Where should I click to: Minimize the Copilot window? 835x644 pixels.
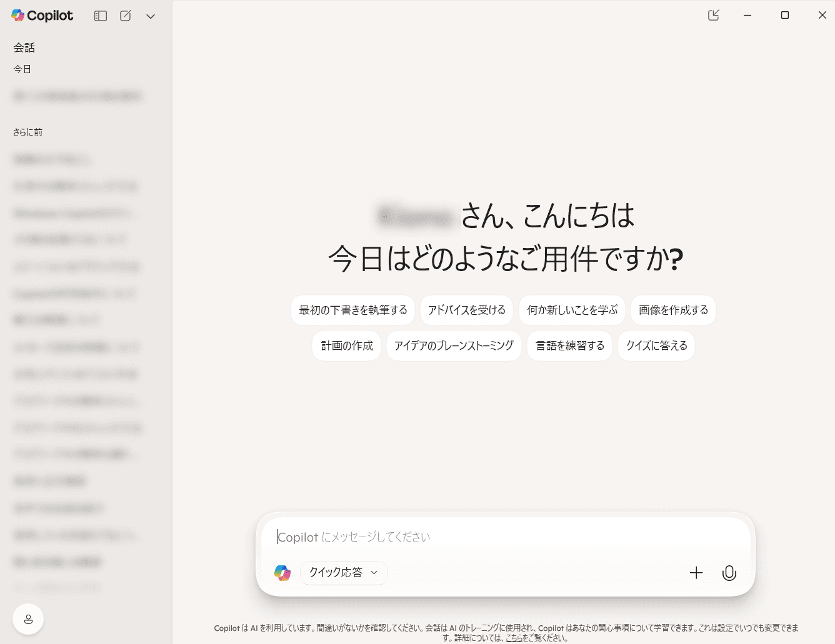point(747,15)
